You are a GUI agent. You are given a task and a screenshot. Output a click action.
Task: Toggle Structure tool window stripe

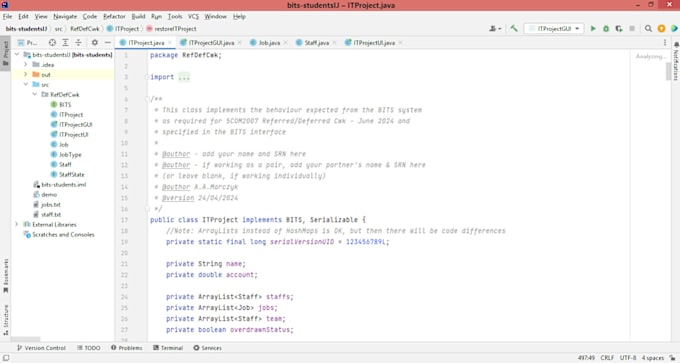(5, 320)
